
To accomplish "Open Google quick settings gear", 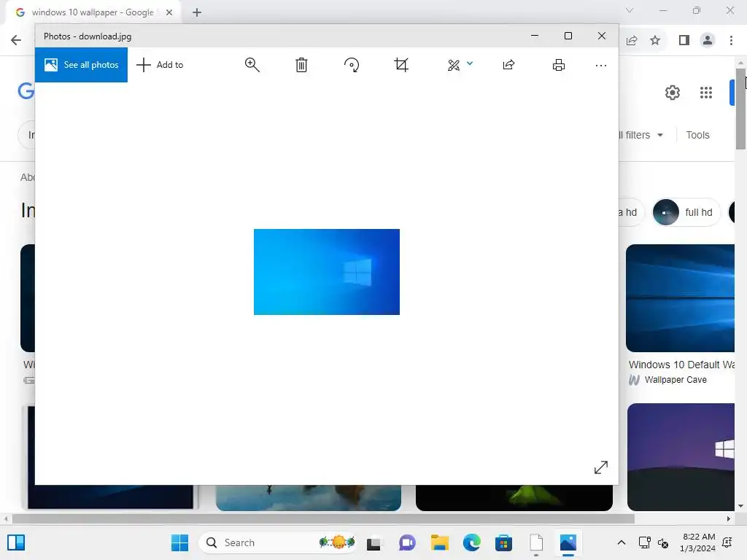I will (x=672, y=93).
